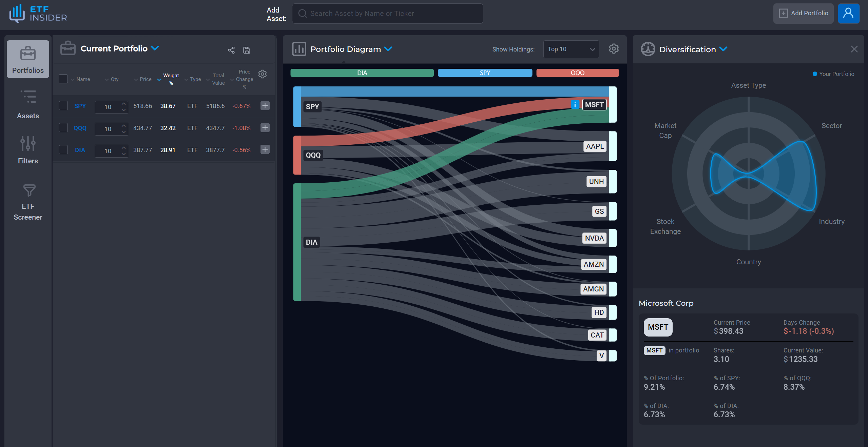Focus the Search Asset input field
The image size is (868, 447).
pyautogui.click(x=387, y=14)
